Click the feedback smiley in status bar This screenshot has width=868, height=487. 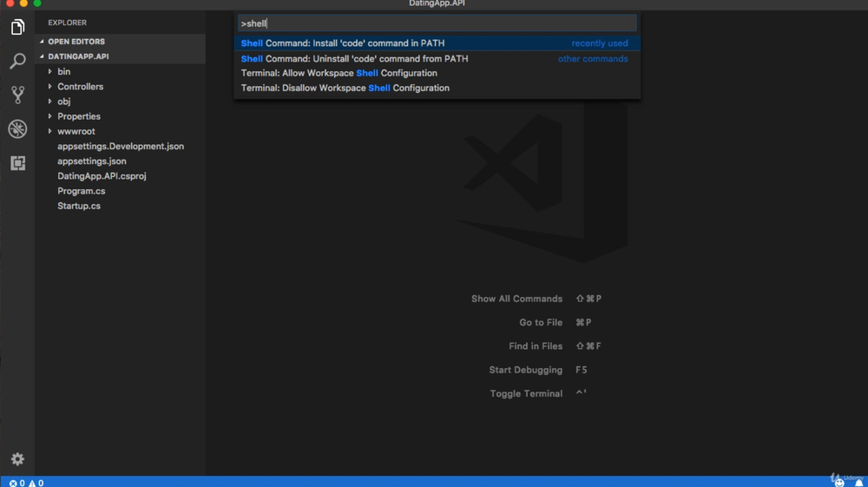tap(839, 483)
